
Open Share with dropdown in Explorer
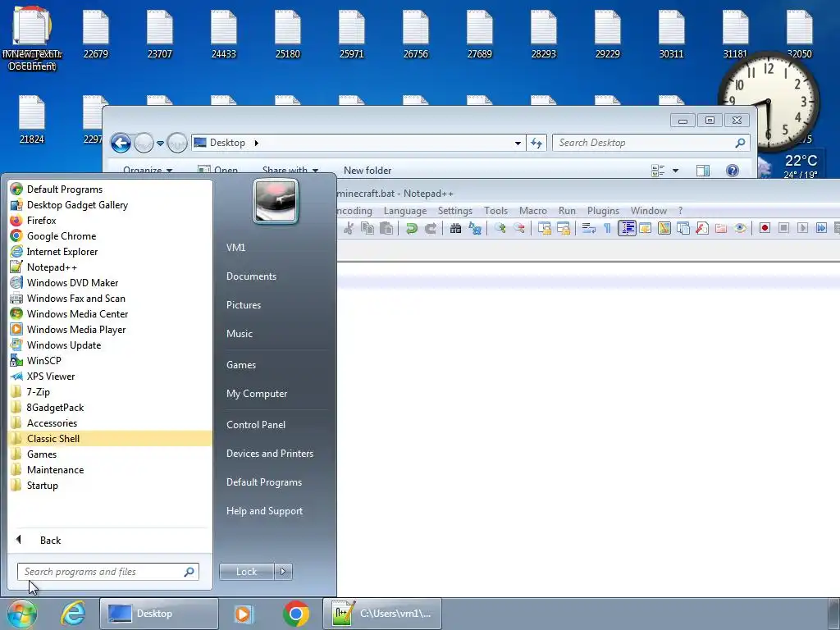click(290, 171)
